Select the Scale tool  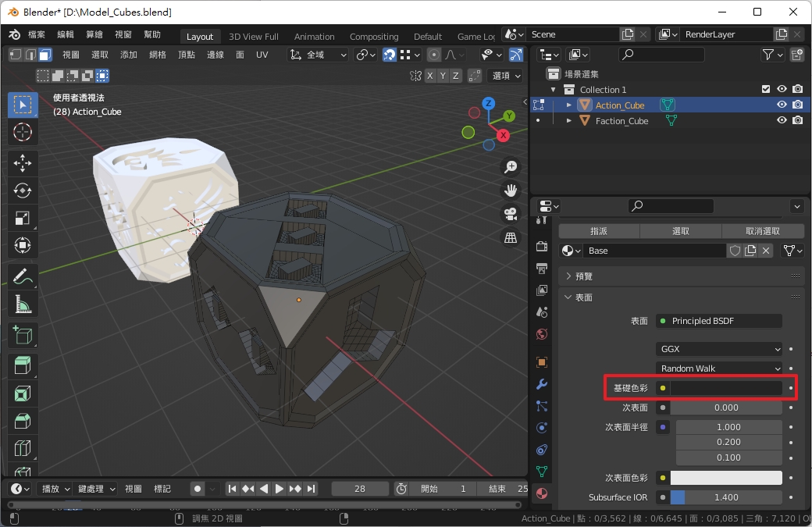click(23, 219)
